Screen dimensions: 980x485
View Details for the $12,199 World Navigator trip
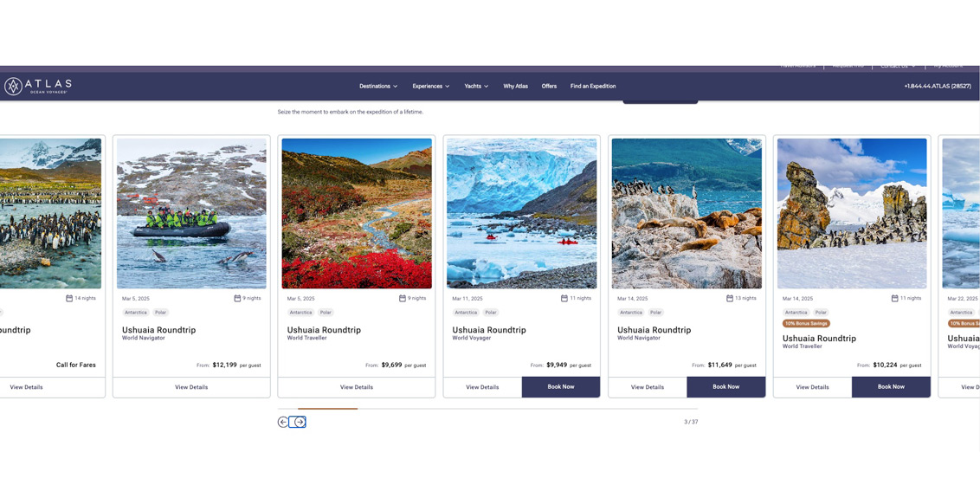(x=191, y=387)
